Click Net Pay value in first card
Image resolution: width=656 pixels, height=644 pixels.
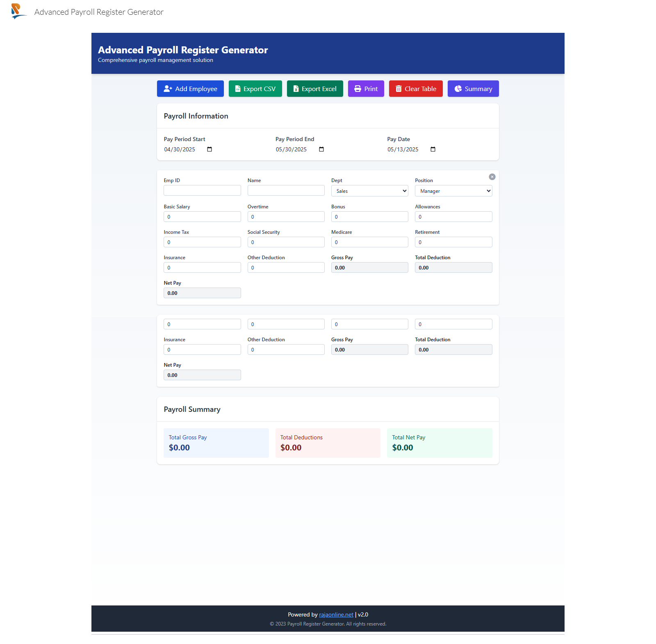click(x=202, y=293)
